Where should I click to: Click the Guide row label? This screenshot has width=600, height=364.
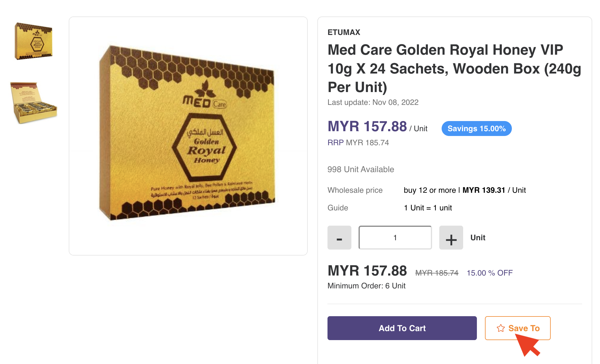tap(338, 208)
